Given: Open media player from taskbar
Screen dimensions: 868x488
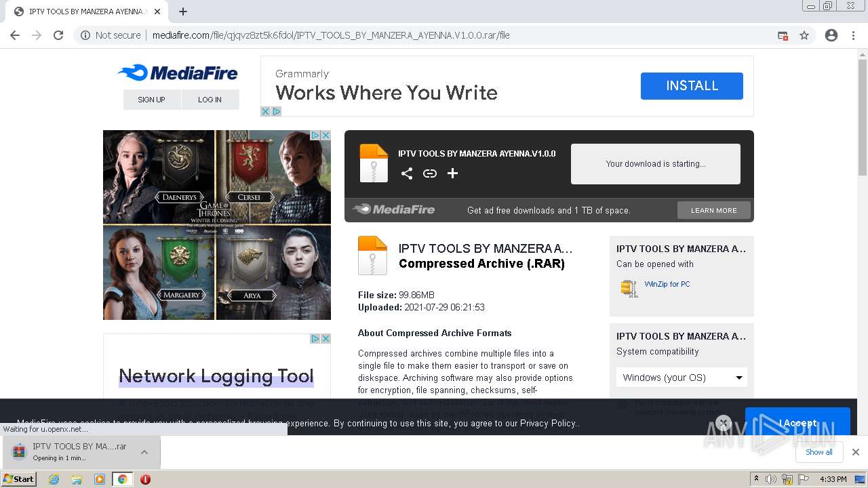Looking at the screenshot, I should tap(100, 479).
